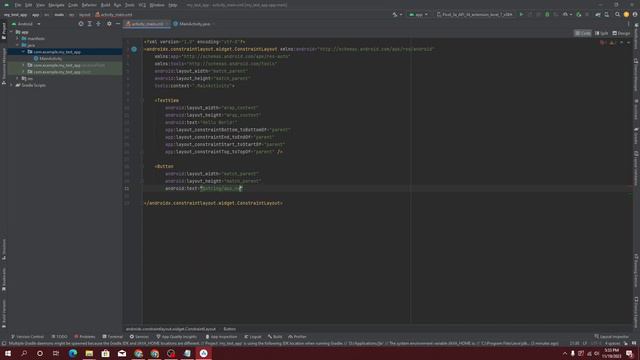
Task: Click the yellow IDE update notification icon
Action: [x=627, y=15]
